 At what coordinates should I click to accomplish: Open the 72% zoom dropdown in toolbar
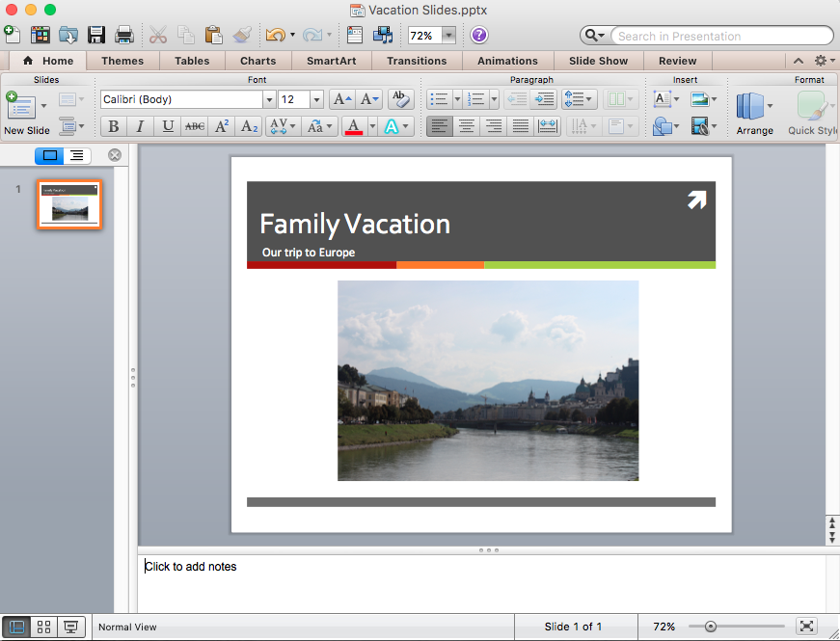click(x=448, y=36)
